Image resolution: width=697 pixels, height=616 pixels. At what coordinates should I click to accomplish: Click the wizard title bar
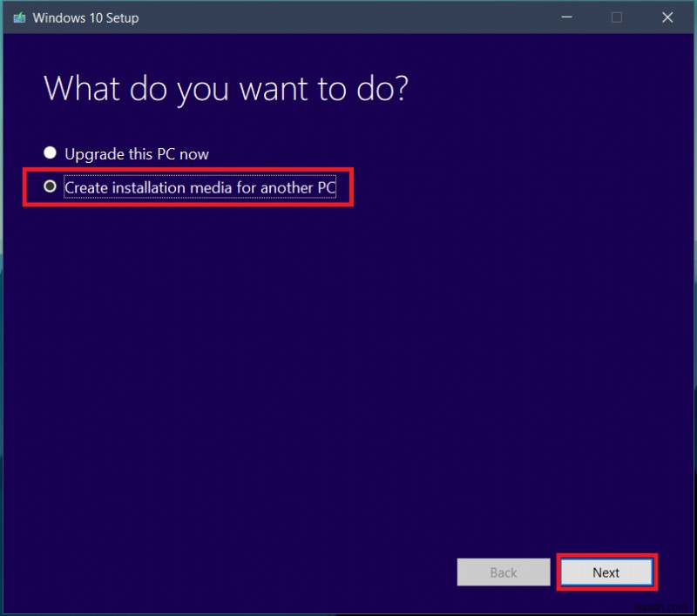[348, 17]
